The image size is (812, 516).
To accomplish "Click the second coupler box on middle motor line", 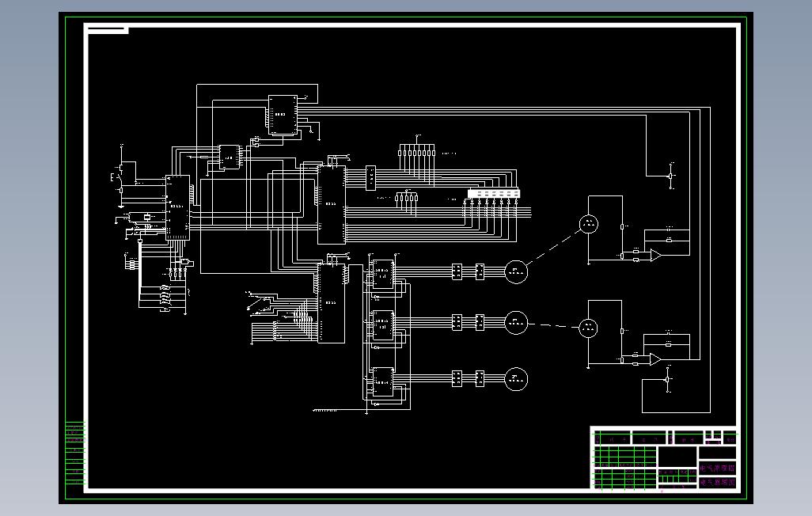I will click(x=480, y=322).
